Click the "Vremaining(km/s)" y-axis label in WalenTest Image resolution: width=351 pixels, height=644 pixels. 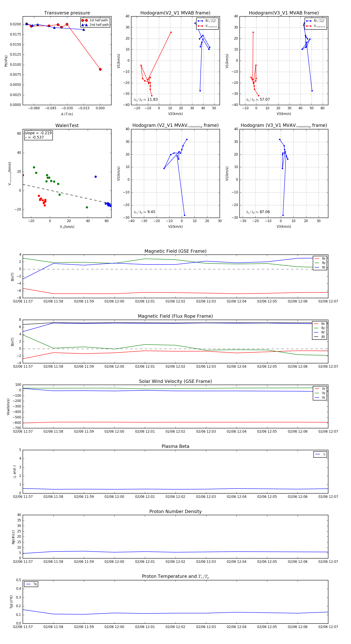coord(10,173)
